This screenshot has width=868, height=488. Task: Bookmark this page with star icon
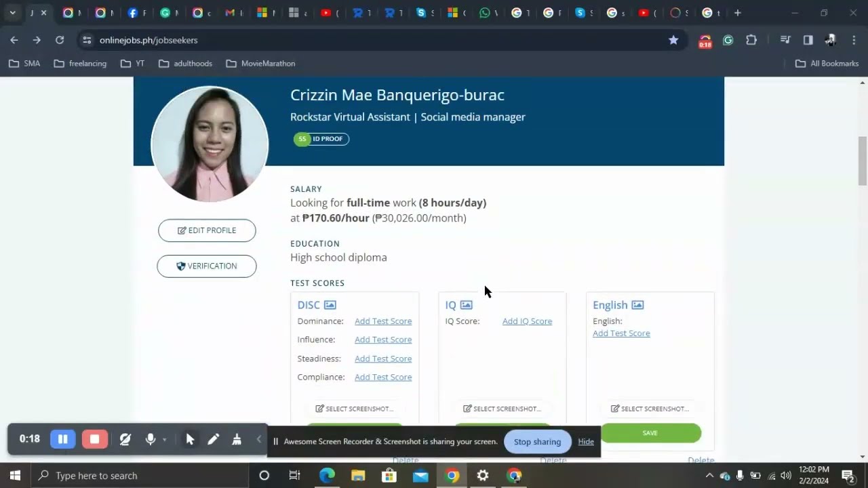coord(673,40)
